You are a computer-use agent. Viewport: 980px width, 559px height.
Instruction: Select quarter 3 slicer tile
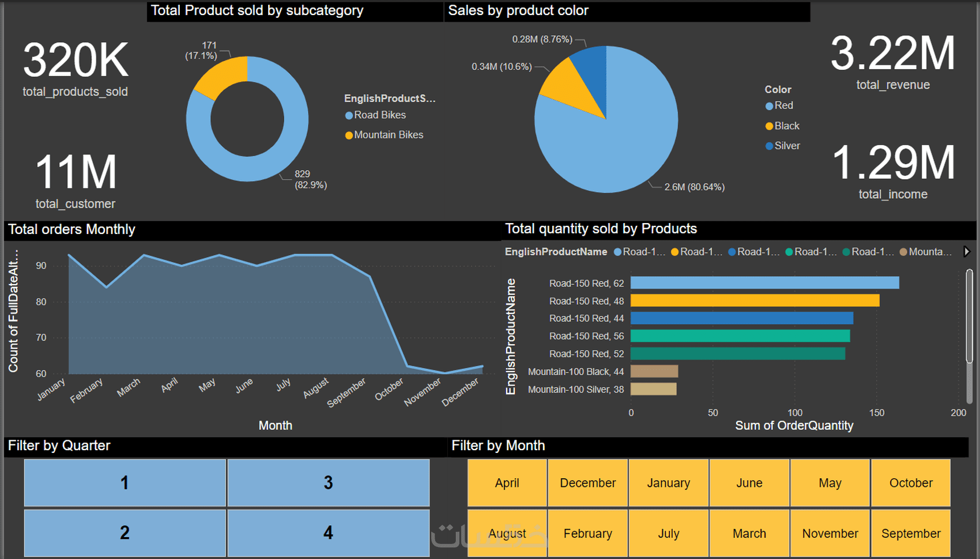329,483
